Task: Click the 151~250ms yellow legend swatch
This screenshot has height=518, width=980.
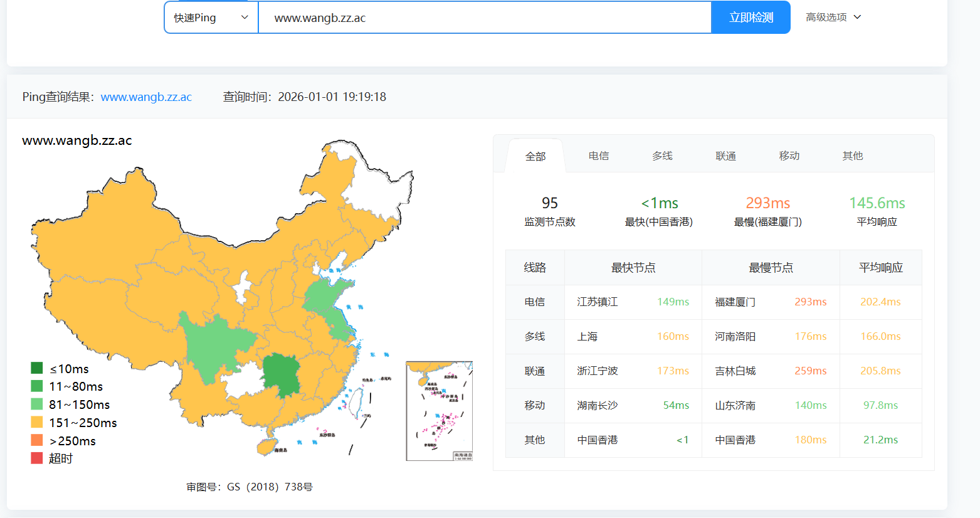Action: pos(37,423)
